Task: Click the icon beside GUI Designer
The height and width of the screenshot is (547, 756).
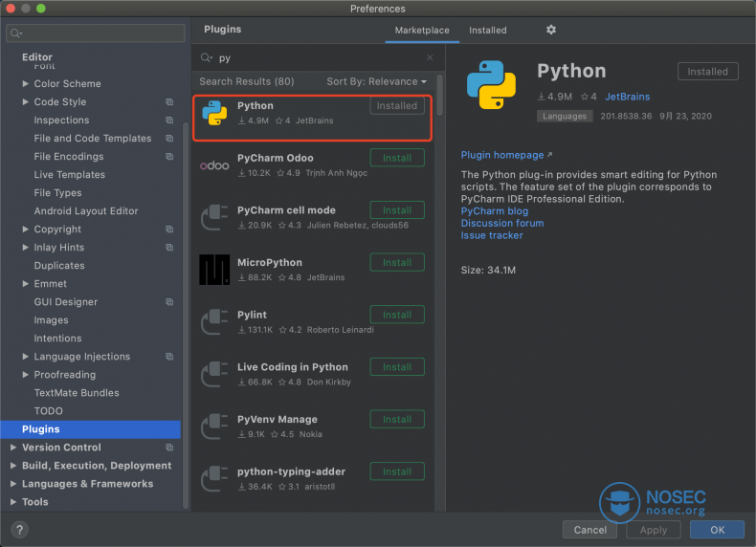Action: (x=169, y=302)
